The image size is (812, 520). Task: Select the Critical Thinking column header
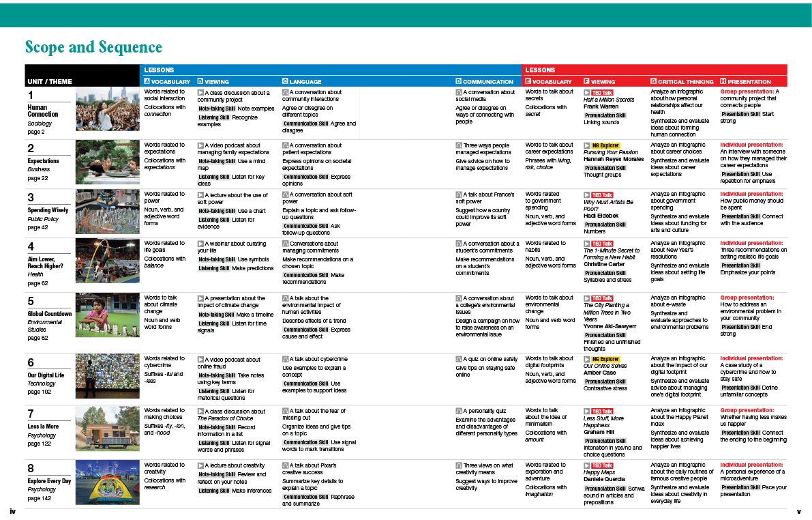coord(682,82)
